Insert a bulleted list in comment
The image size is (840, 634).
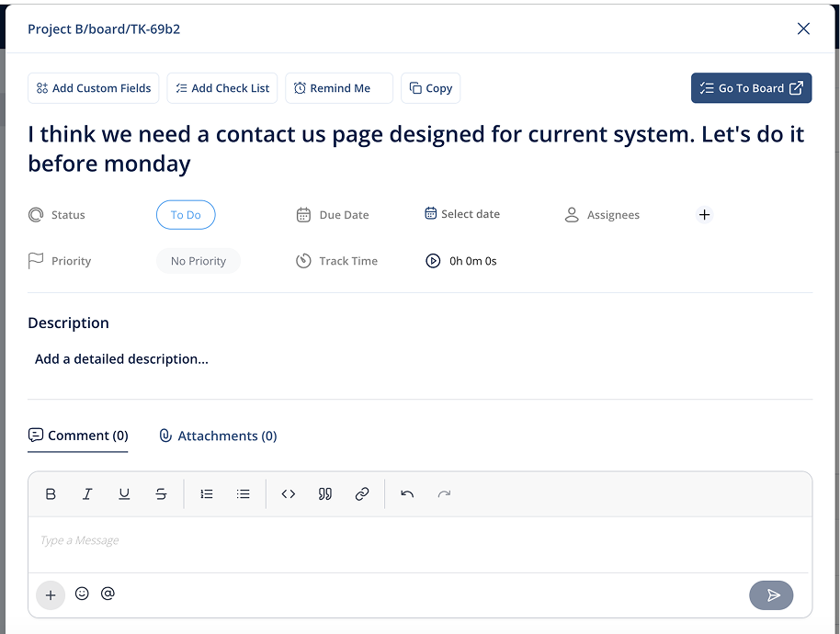(x=244, y=493)
